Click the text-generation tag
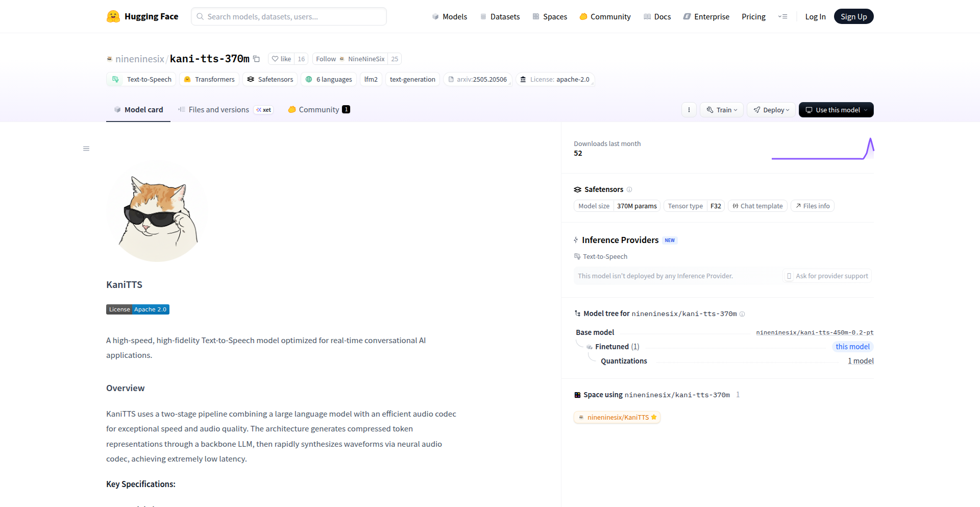980x507 pixels. click(412, 79)
